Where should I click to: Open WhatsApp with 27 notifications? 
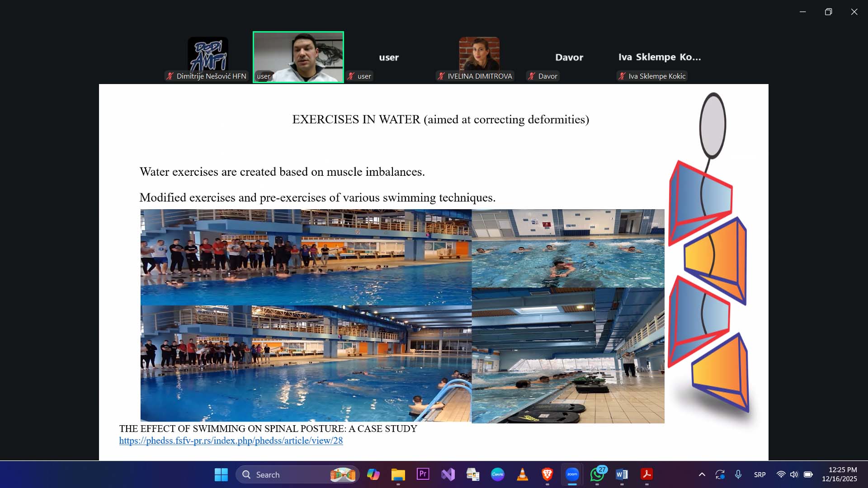point(597,474)
